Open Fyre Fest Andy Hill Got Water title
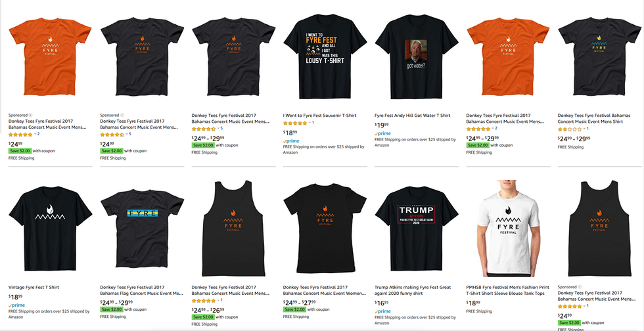The width and height of the screenshot is (644, 331). click(x=411, y=116)
